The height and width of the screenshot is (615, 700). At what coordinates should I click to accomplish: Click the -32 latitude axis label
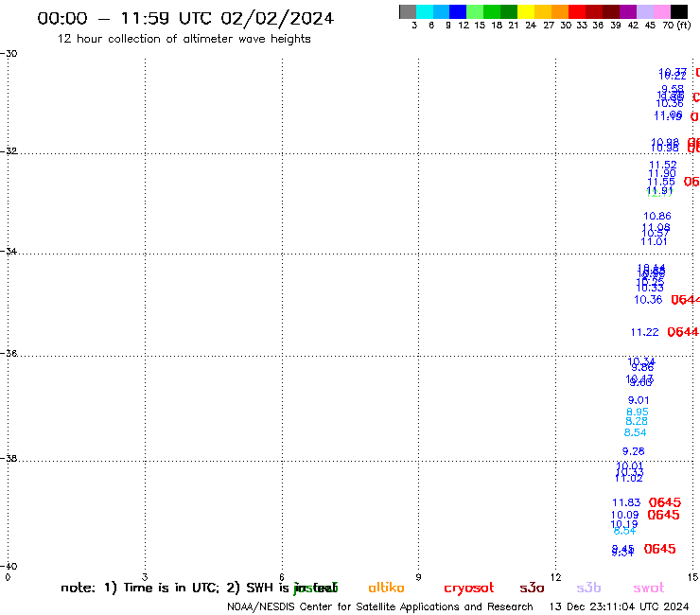pos(9,151)
